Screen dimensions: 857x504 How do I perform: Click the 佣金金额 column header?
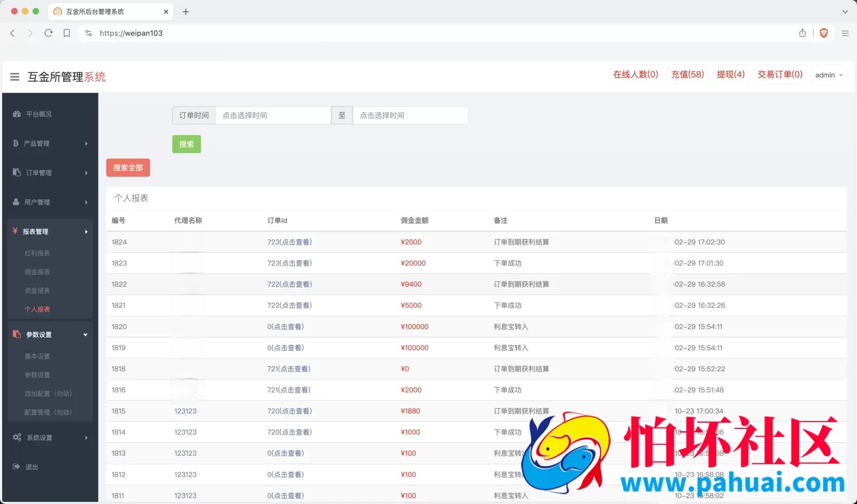pyautogui.click(x=415, y=221)
